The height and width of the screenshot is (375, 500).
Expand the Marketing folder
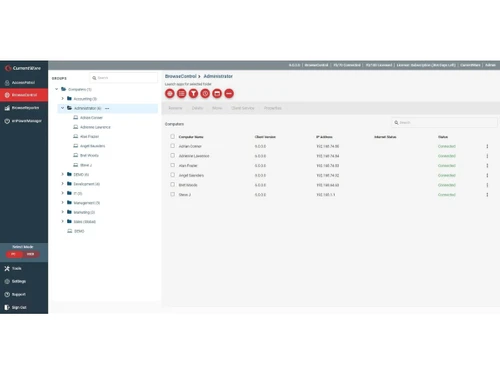[63, 212]
